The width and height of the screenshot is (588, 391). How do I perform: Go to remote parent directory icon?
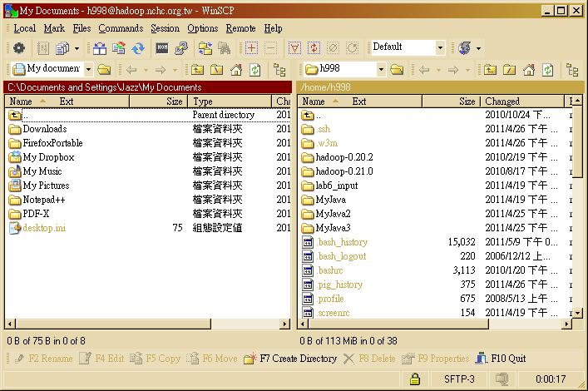pos(490,70)
